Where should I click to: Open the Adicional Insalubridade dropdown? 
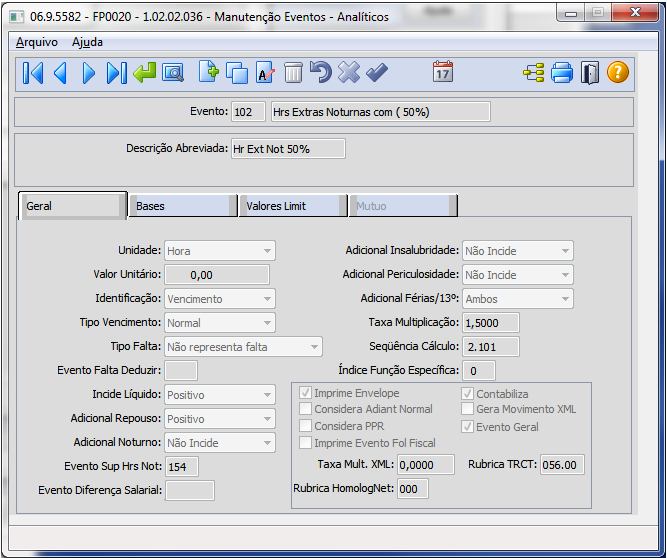[x=518, y=251]
